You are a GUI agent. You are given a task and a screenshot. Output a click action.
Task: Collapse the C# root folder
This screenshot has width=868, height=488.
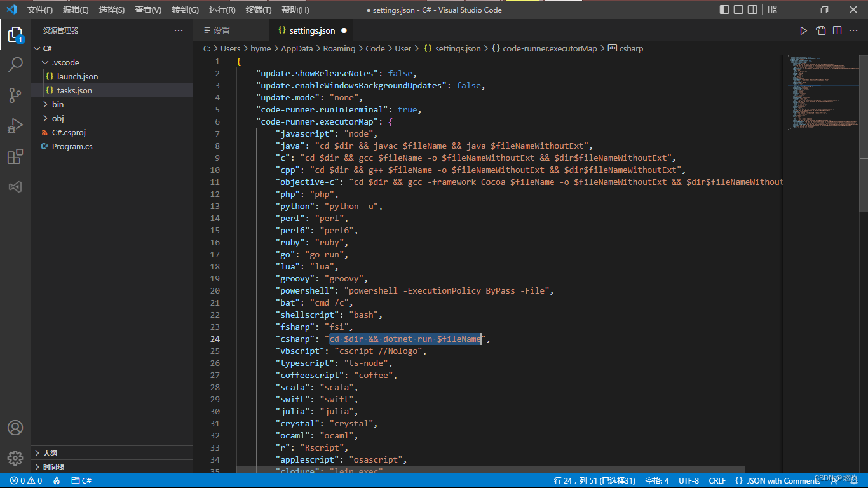coord(112,48)
